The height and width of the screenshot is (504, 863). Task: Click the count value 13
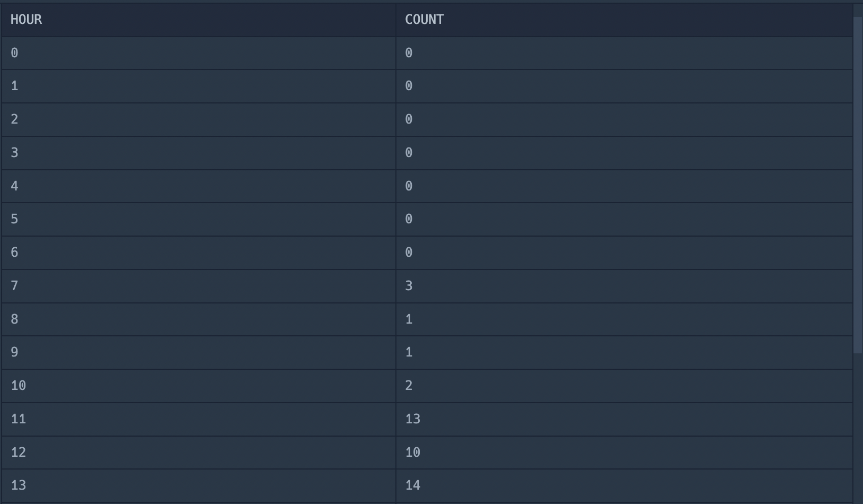tap(413, 419)
